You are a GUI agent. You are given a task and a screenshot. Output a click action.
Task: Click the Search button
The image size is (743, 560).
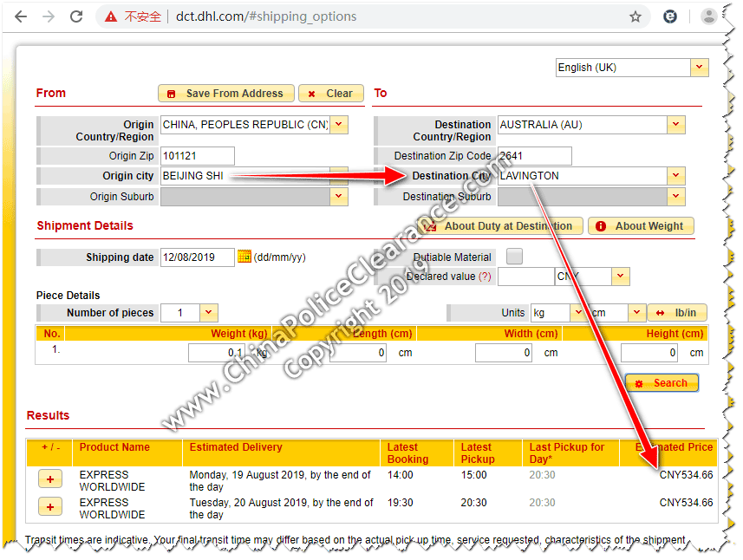[662, 383]
